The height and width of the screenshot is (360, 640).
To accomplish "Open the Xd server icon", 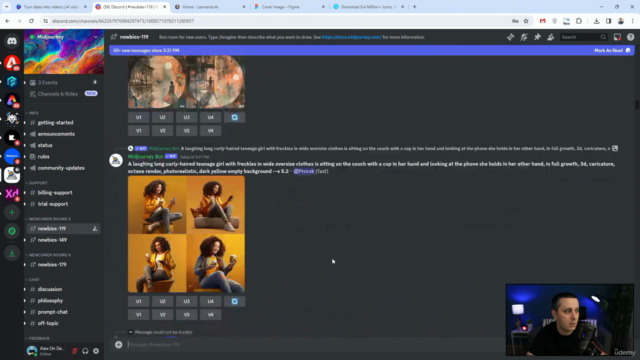I will 12,193.
